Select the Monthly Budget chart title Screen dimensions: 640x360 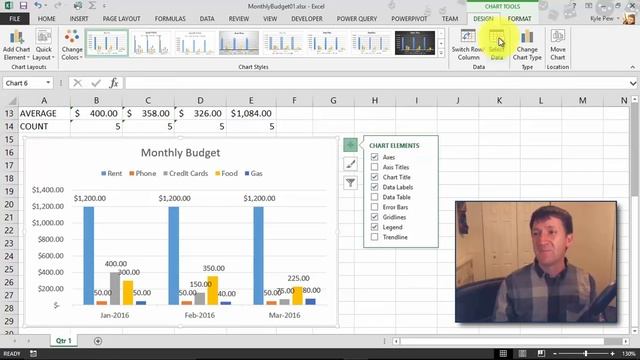[x=180, y=153]
